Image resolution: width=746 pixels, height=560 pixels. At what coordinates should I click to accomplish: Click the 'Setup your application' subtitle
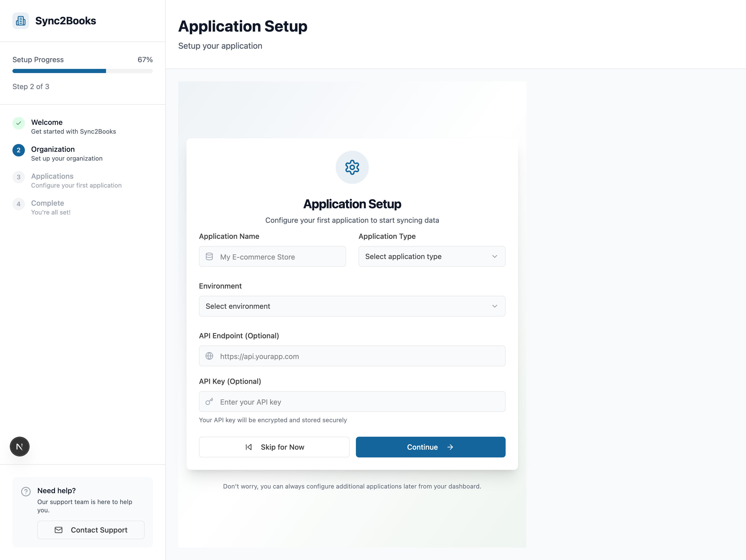[x=220, y=46]
